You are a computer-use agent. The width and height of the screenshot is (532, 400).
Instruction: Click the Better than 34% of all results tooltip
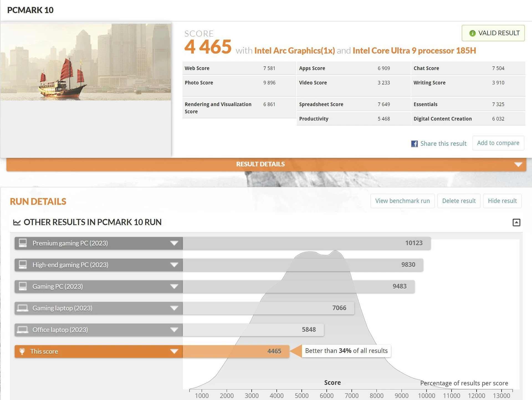pos(346,351)
